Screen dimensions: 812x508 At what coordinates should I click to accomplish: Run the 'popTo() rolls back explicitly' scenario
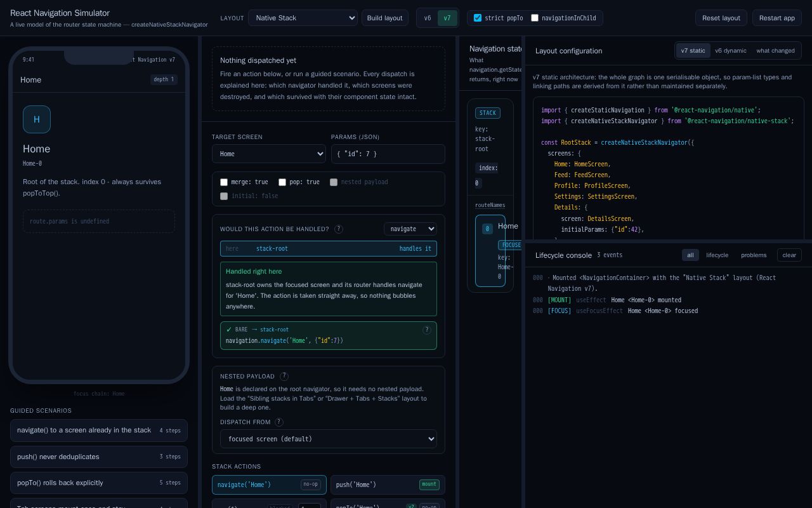tap(99, 483)
